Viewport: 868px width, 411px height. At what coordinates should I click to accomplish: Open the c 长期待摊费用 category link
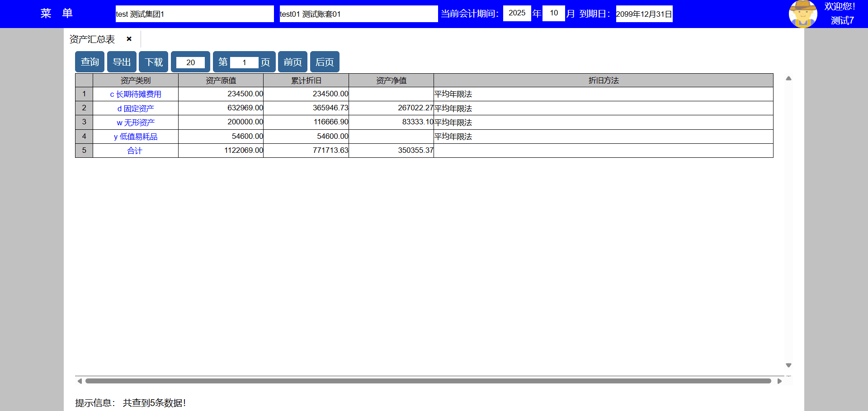pos(136,94)
